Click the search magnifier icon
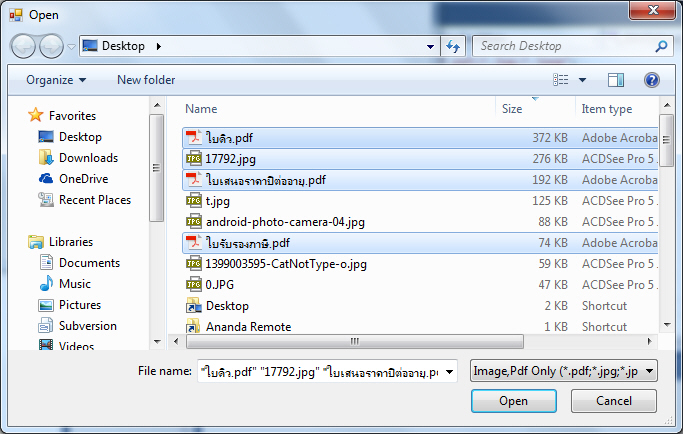 click(661, 46)
